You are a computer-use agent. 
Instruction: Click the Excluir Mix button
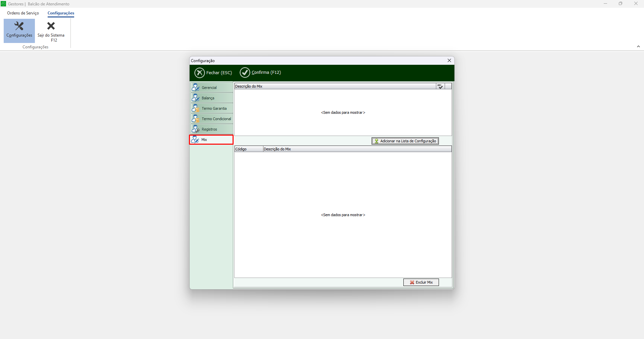tap(421, 282)
